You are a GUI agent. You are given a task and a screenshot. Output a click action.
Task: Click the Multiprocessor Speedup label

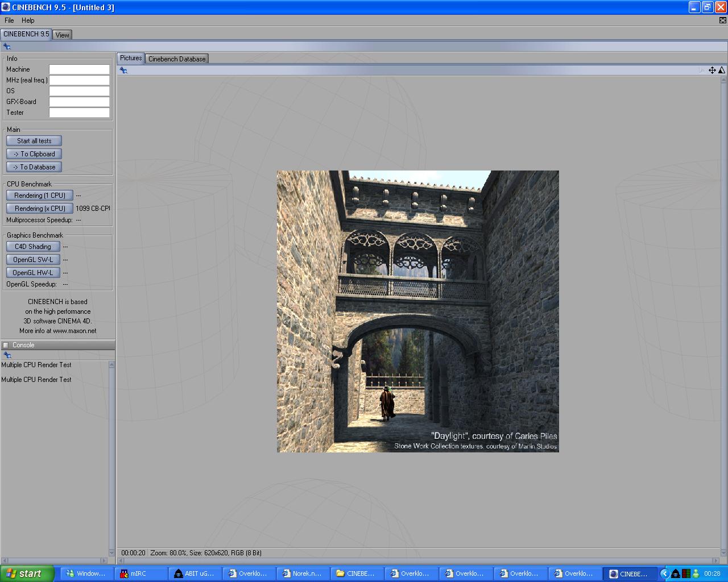[39, 220]
